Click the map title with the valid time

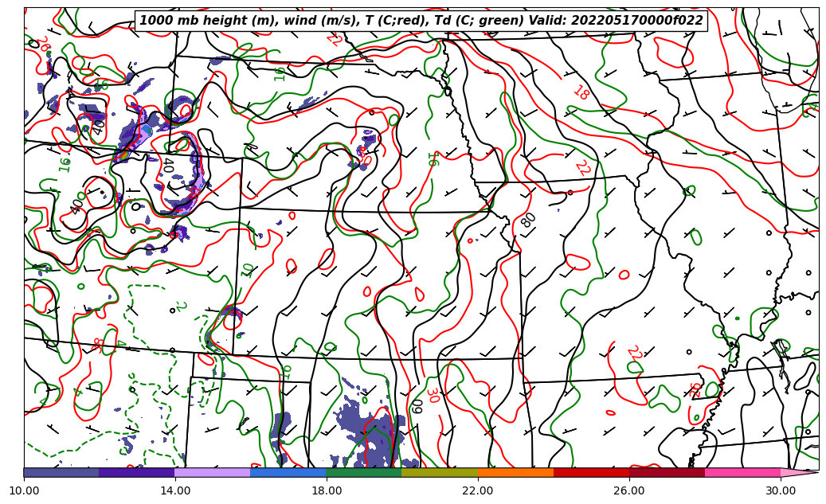pos(421,21)
